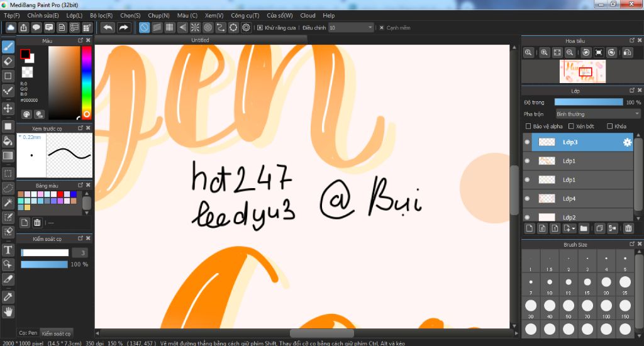Toggle Khử răng cưa anti-aliasing checkbox
Screen dimensions: 644x346
pos(260,28)
